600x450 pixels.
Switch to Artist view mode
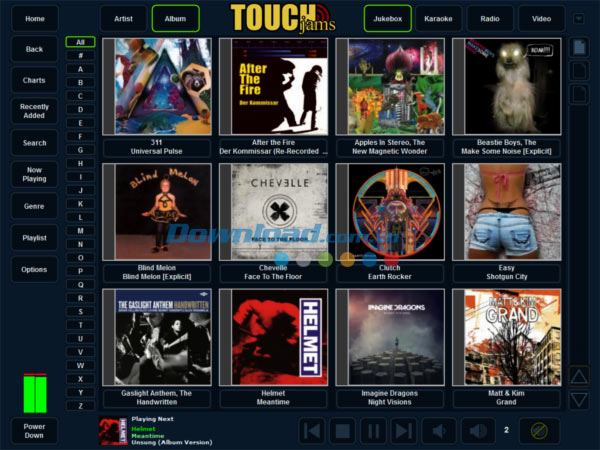coord(123,18)
